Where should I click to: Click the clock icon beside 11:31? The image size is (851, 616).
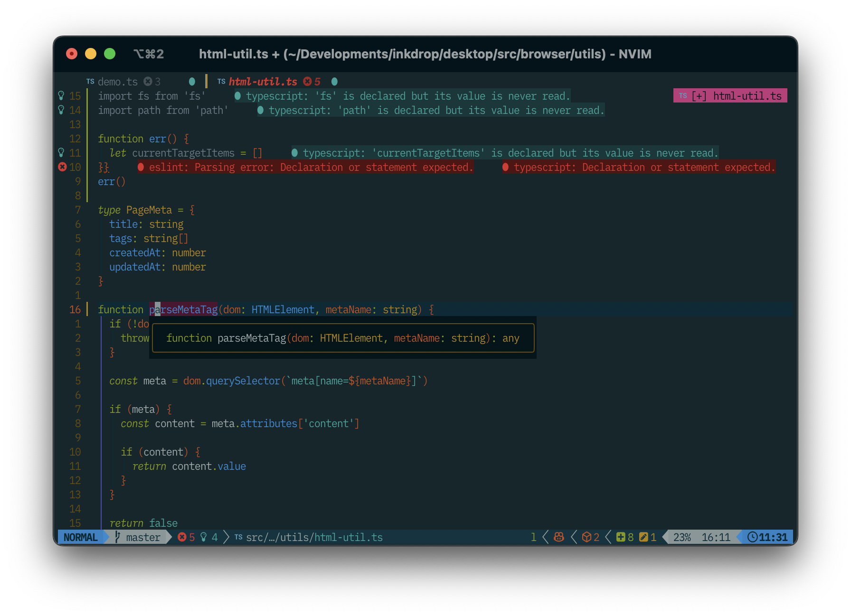tap(752, 537)
